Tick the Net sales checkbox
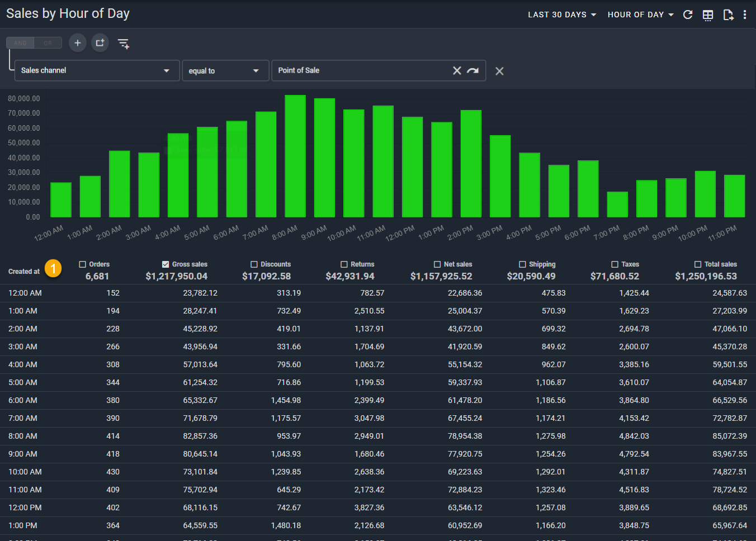756x541 pixels. click(437, 264)
